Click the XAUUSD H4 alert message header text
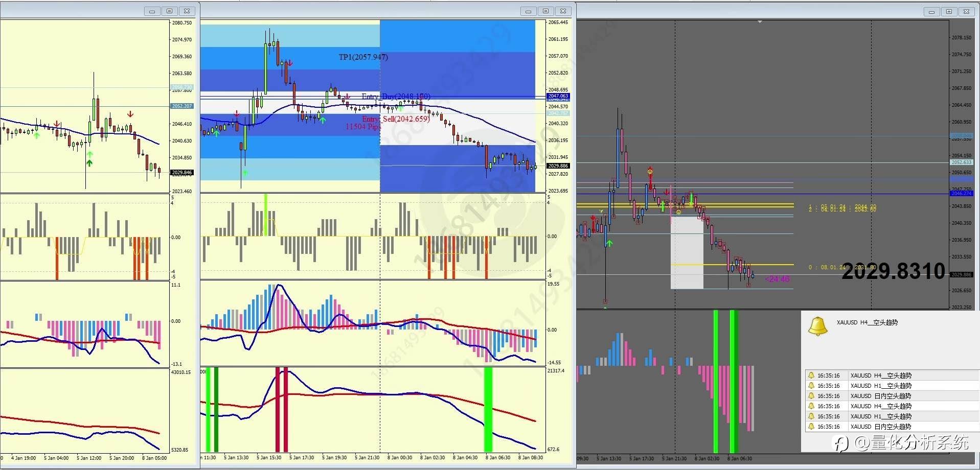 click(x=867, y=322)
